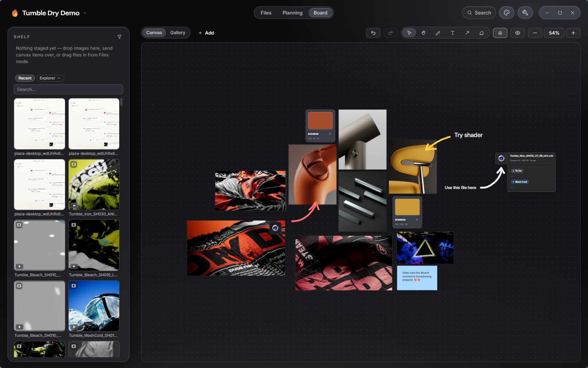The height and width of the screenshot is (368, 588).
Task: Click the film icon on Tumble_Iron_SH020_ANI thumbnail
Action: click(74, 164)
